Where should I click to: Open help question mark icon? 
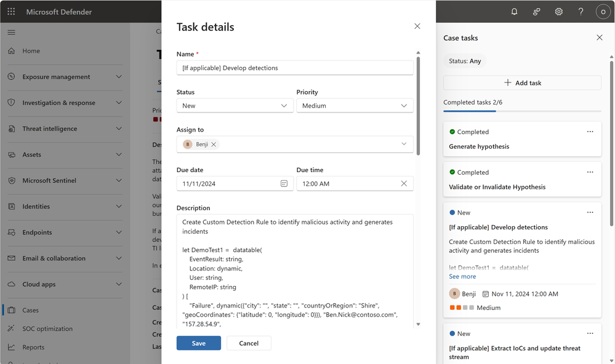pos(581,12)
